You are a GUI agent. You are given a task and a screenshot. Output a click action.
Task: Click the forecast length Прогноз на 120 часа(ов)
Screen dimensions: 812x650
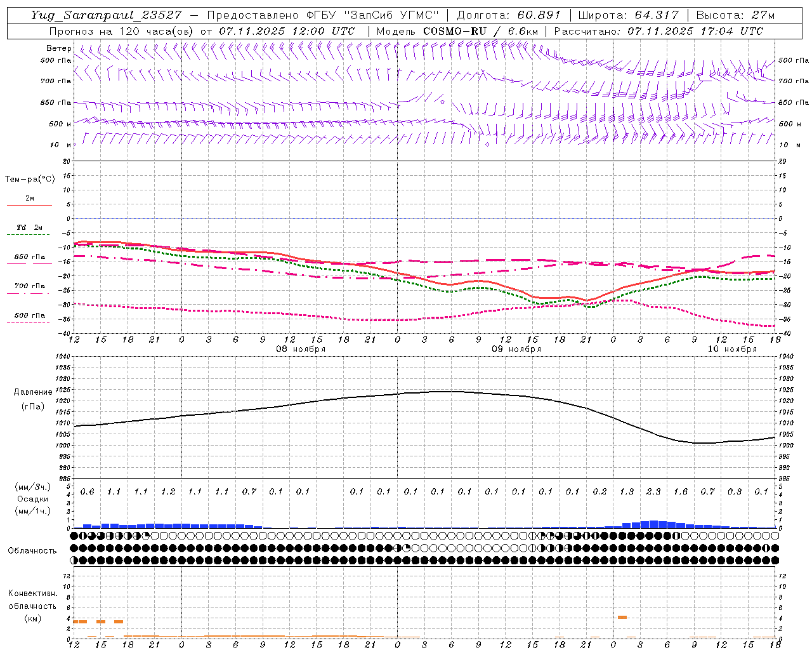[122, 31]
